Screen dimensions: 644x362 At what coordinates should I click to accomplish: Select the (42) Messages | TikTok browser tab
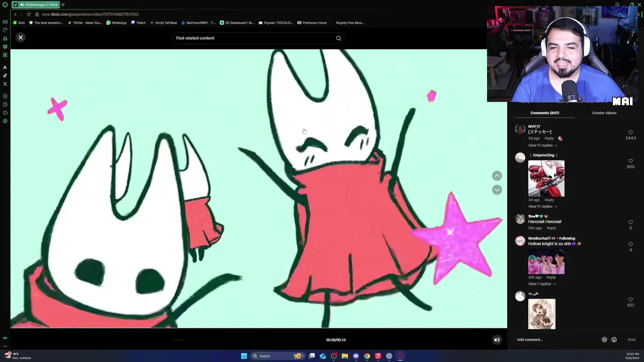(35, 5)
